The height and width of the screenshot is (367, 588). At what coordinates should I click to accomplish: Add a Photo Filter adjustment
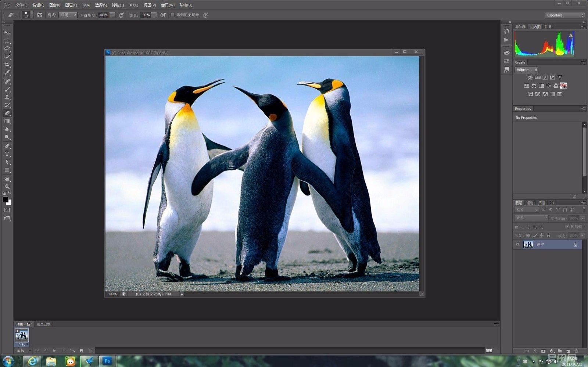(549, 86)
